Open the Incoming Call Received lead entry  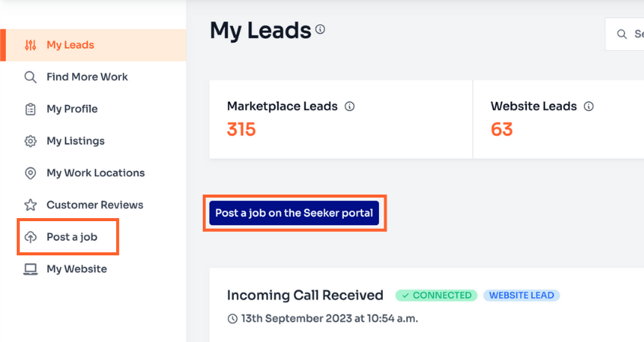pos(305,295)
